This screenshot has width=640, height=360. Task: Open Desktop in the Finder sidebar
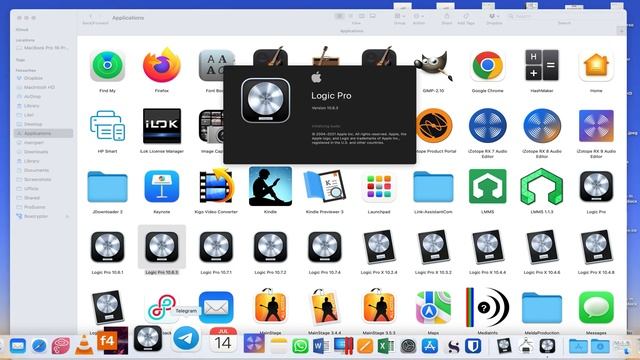pos(33,124)
